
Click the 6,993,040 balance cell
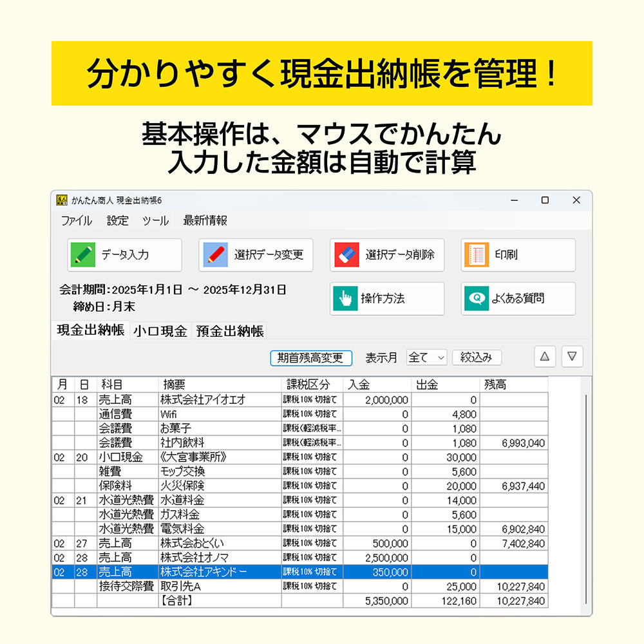[x=513, y=443]
